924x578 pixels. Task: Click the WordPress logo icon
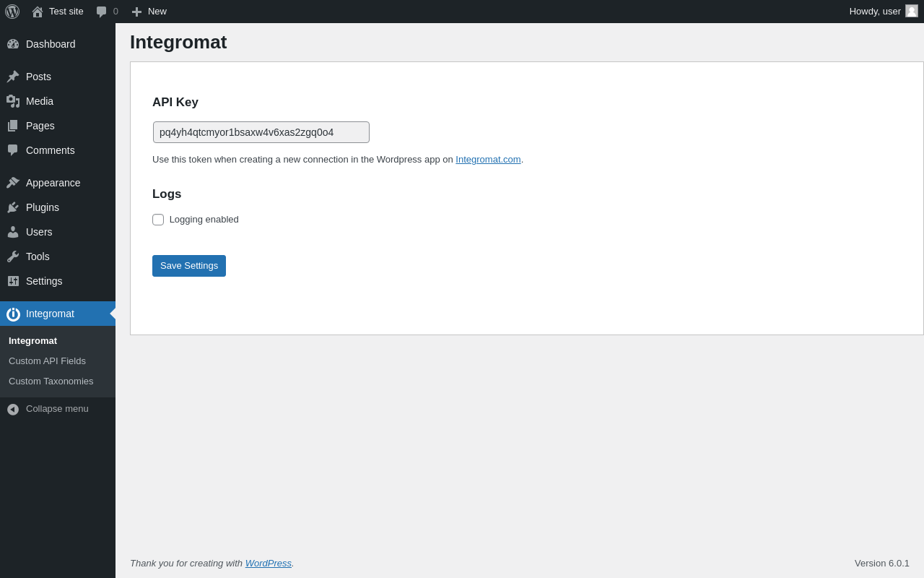click(12, 12)
